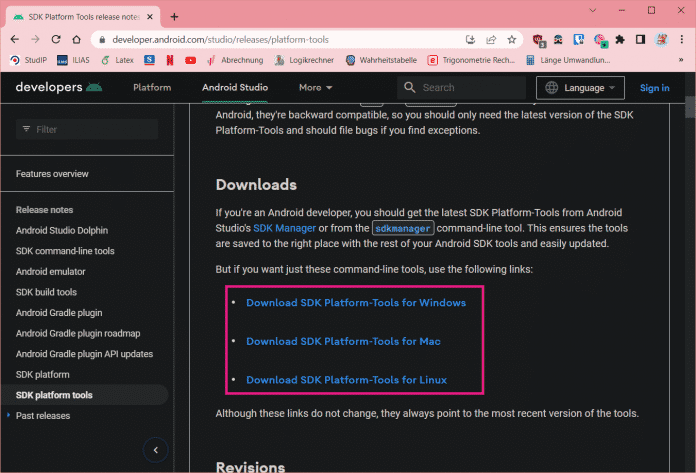Click the share page icon in address bar
The width and height of the screenshot is (696, 473).
click(491, 39)
